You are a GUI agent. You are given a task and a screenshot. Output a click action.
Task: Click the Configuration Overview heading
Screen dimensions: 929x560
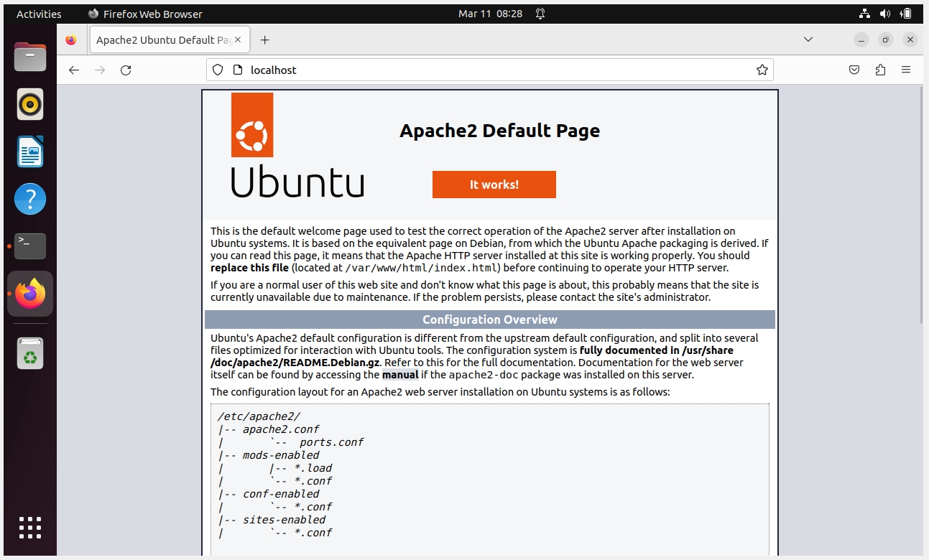click(x=490, y=319)
